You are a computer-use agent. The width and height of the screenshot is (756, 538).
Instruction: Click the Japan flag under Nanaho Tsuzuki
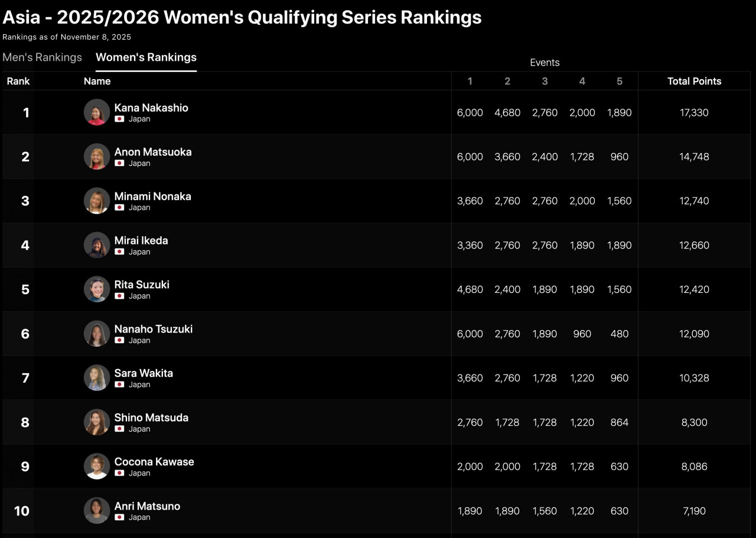(x=119, y=340)
